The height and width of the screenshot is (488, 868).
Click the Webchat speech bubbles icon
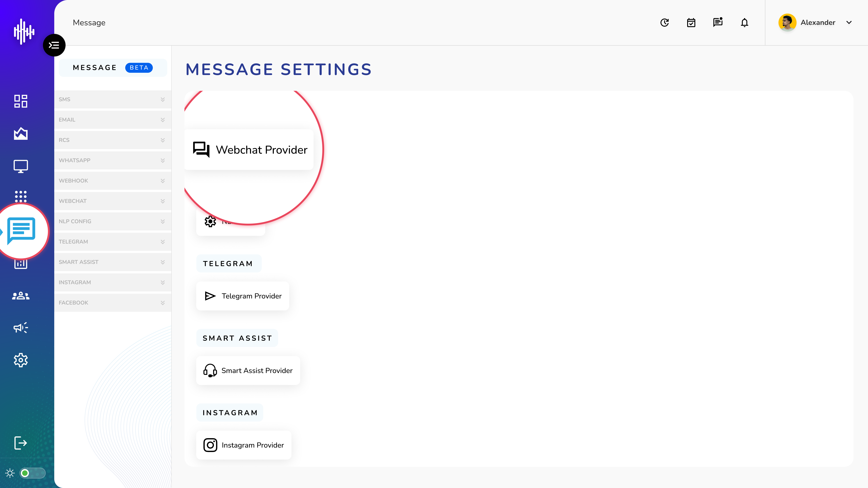[201, 149]
